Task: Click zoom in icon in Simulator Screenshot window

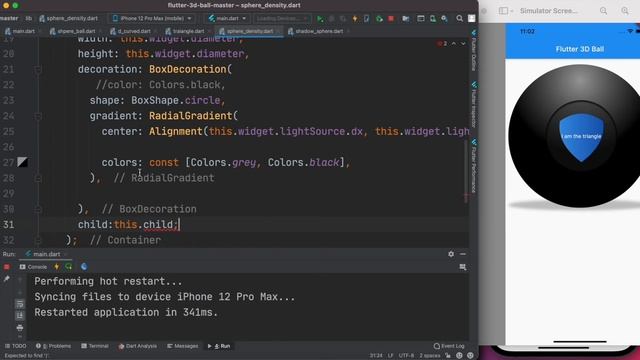Action: (625, 11)
